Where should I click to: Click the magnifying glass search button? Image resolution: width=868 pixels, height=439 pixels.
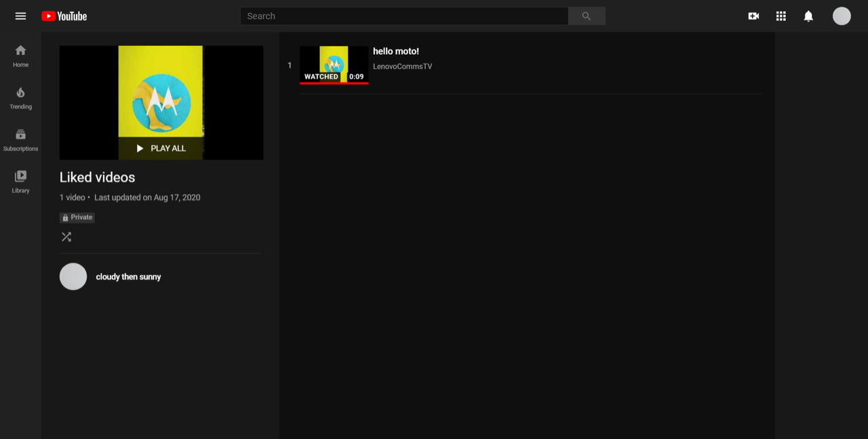587,16
